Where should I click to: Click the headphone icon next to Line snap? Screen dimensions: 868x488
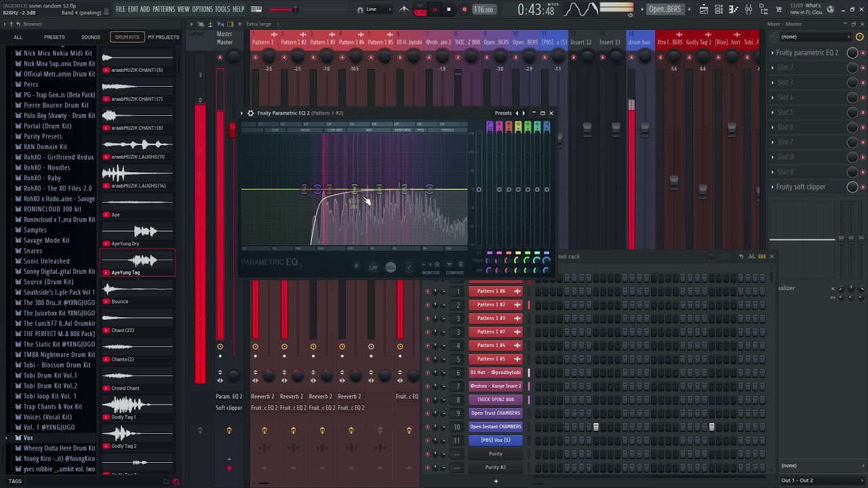(360, 9)
